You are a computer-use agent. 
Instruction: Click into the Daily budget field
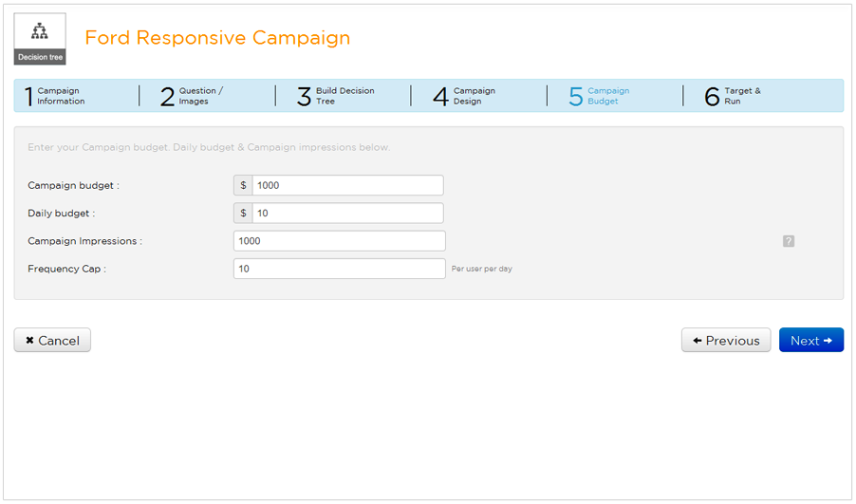347,214
